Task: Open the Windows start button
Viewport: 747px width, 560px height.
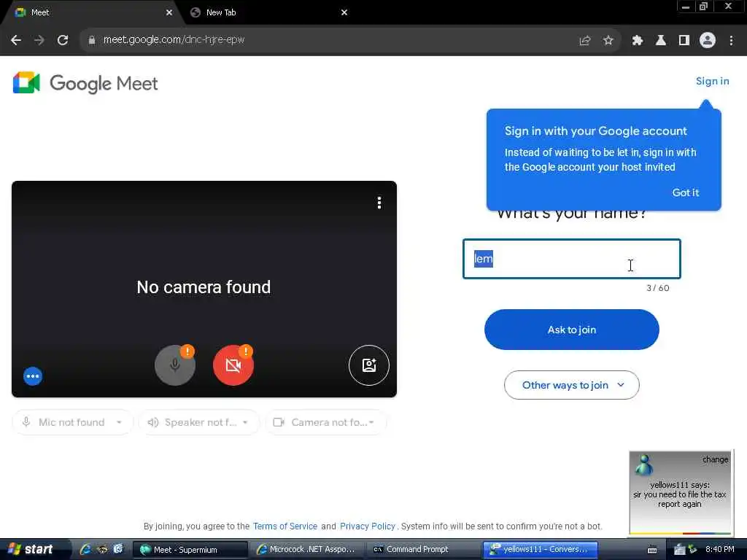Action: pyautogui.click(x=32, y=549)
